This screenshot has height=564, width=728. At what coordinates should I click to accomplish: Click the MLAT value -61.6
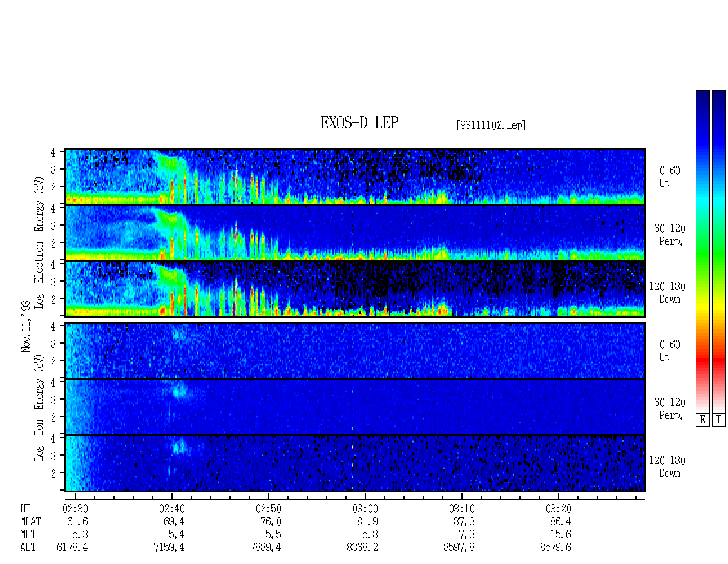pyautogui.click(x=75, y=521)
